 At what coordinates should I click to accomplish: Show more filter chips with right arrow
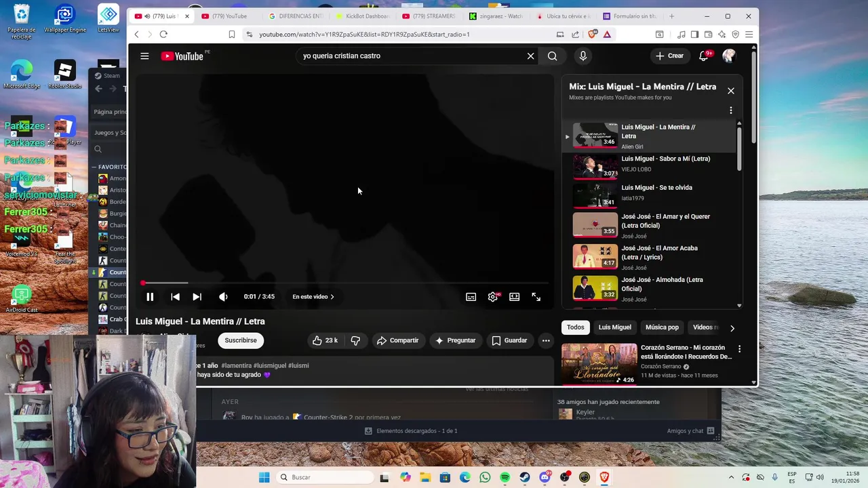[x=732, y=328]
